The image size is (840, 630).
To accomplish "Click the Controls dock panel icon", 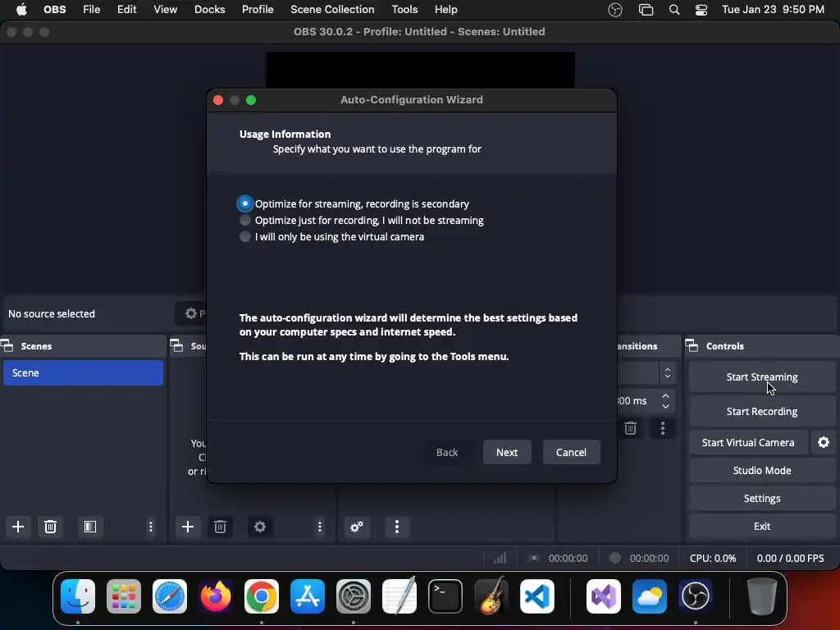I will [x=692, y=346].
